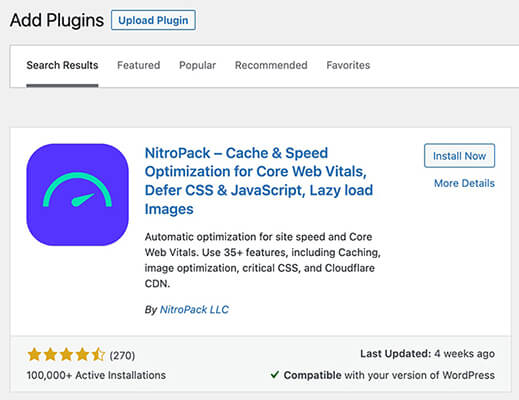Click the 100,000+ Active Installations text
This screenshot has width=519, height=400.
(96, 375)
